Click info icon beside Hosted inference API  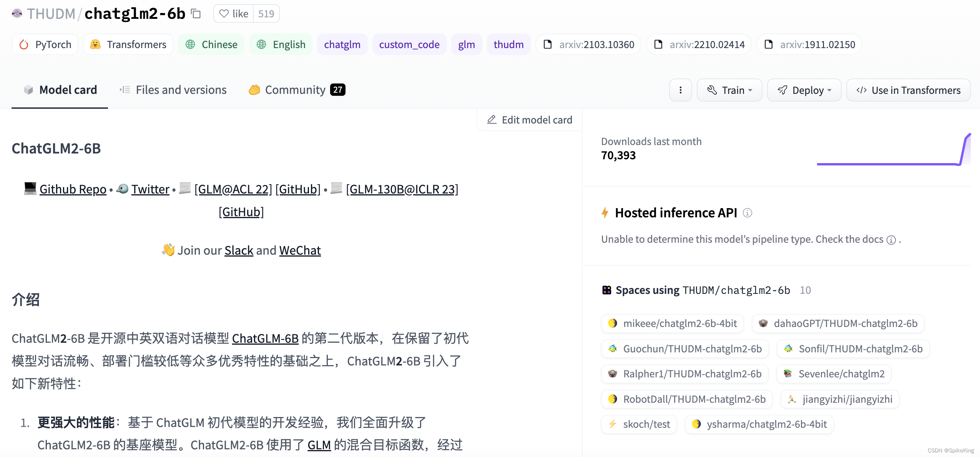pyautogui.click(x=747, y=213)
